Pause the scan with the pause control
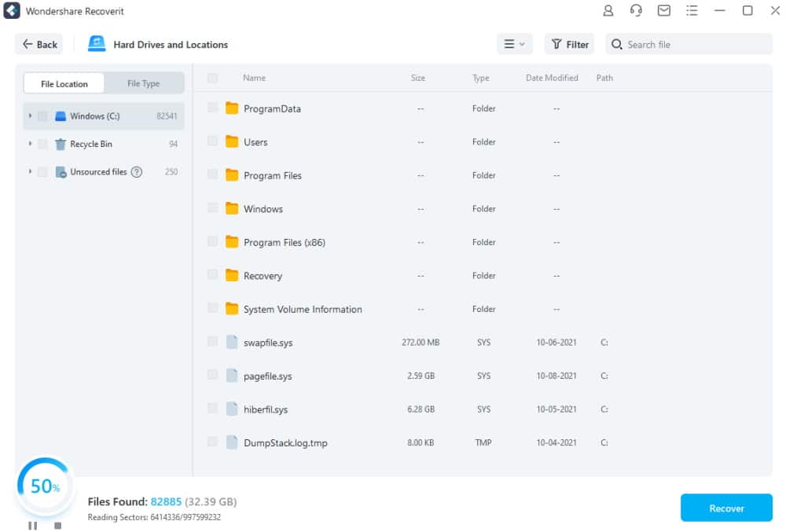 [33, 525]
